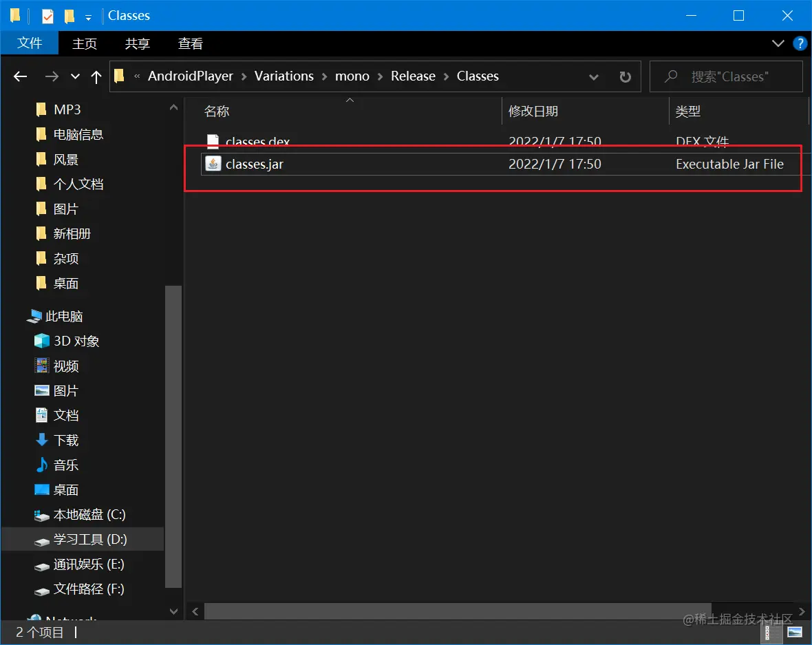The height and width of the screenshot is (645, 812).
Task: Open the 文件路径 (F:) drive
Action: (x=89, y=589)
